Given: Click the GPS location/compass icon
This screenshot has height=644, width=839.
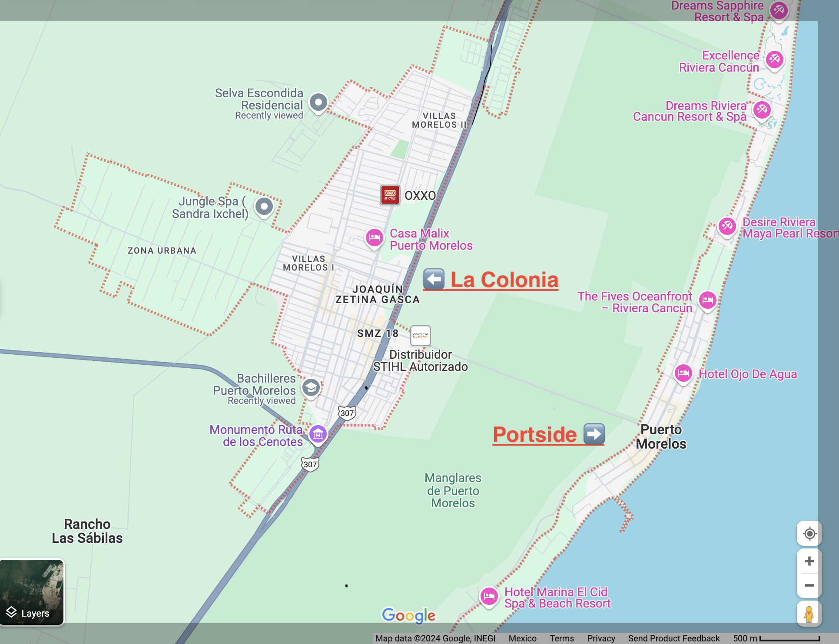Looking at the screenshot, I should pyautogui.click(x=809, y=534).
